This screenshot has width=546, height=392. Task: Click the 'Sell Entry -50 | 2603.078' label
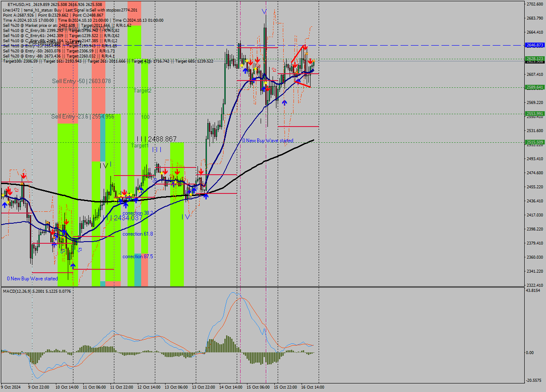click(x=81, y=81)
